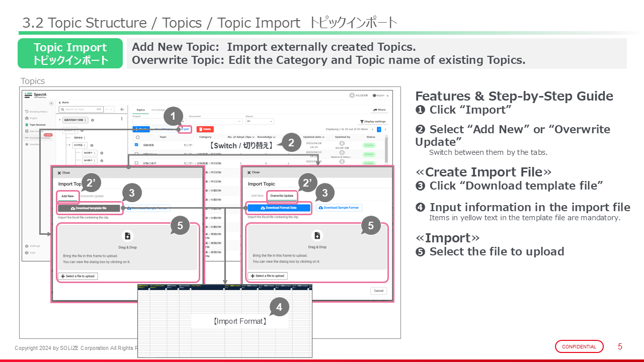Viewport: 644px width, 362px height.
Task: Switch to Overwrite Update tab in right dialog
Action: 281,196
